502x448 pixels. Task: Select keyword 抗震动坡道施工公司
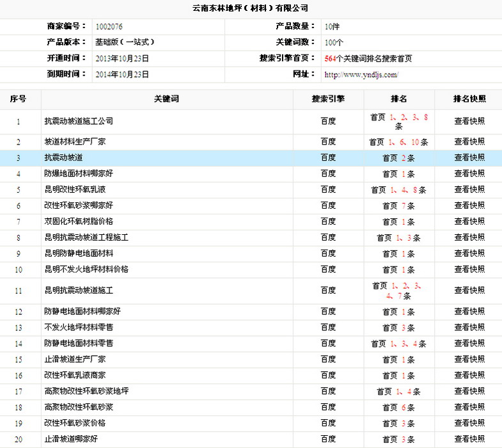79,121
